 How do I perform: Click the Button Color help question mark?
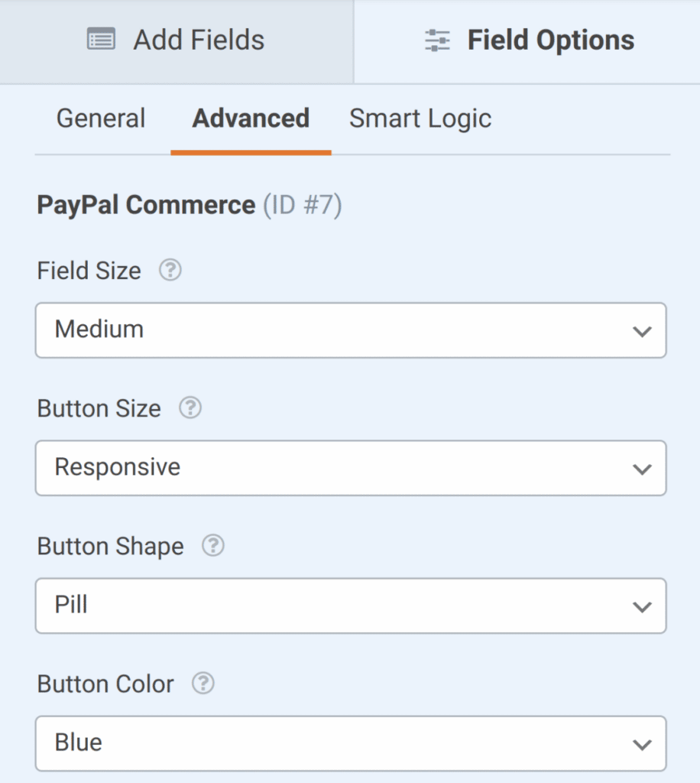[203, 684]
